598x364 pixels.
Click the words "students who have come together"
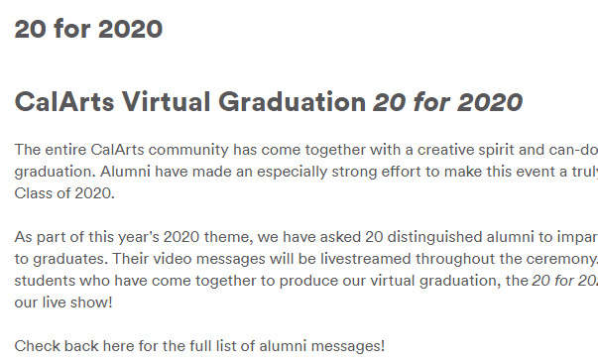pos(135,281)
